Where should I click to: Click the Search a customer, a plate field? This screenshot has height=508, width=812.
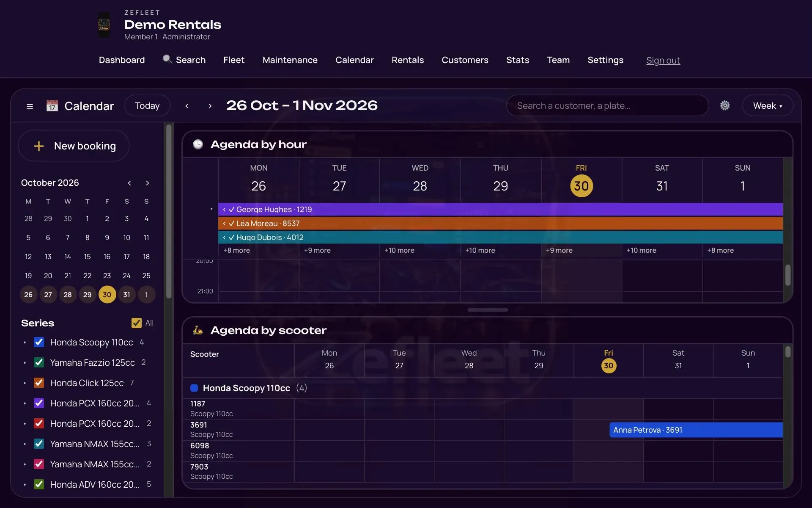[607, 106]
